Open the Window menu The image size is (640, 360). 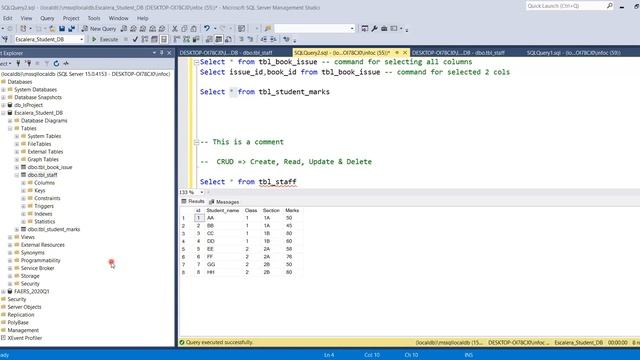(118, 18)
